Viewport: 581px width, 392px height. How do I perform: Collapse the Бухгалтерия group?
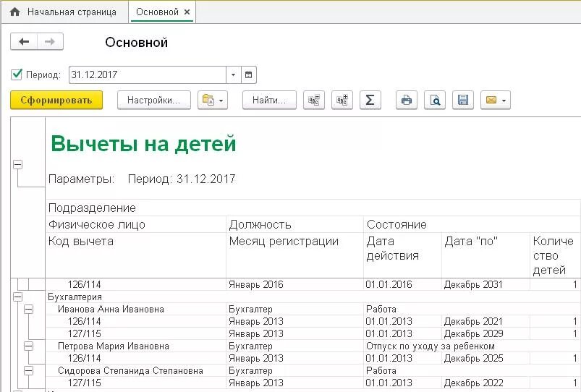pyautogui.click(x=18, y=297)
